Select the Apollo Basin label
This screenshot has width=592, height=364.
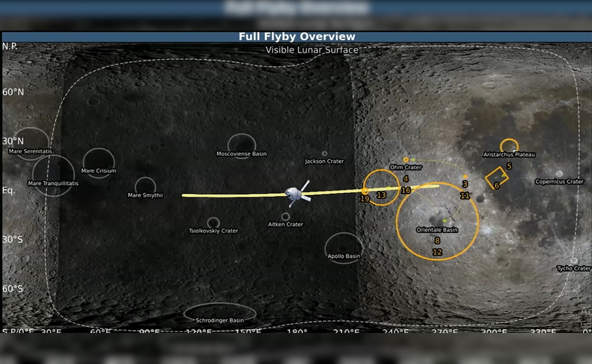(344, 256)
